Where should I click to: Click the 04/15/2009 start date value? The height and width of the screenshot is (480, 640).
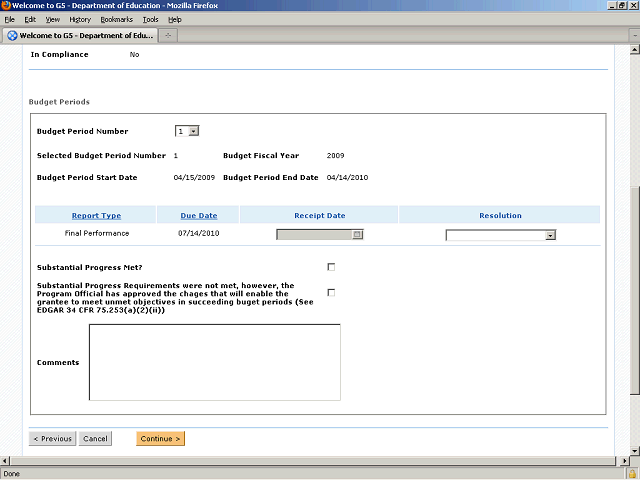click(x=194, y=178)
